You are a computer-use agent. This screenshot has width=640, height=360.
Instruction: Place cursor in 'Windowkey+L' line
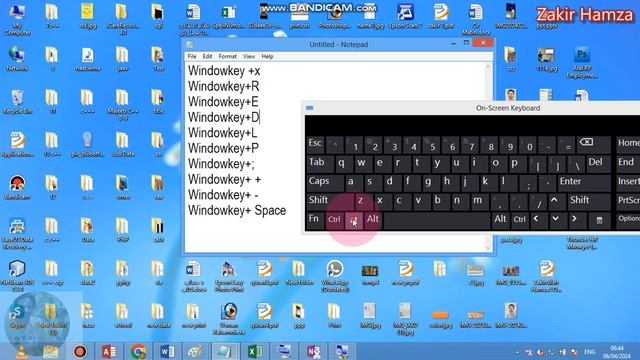[x=222, y=133]
